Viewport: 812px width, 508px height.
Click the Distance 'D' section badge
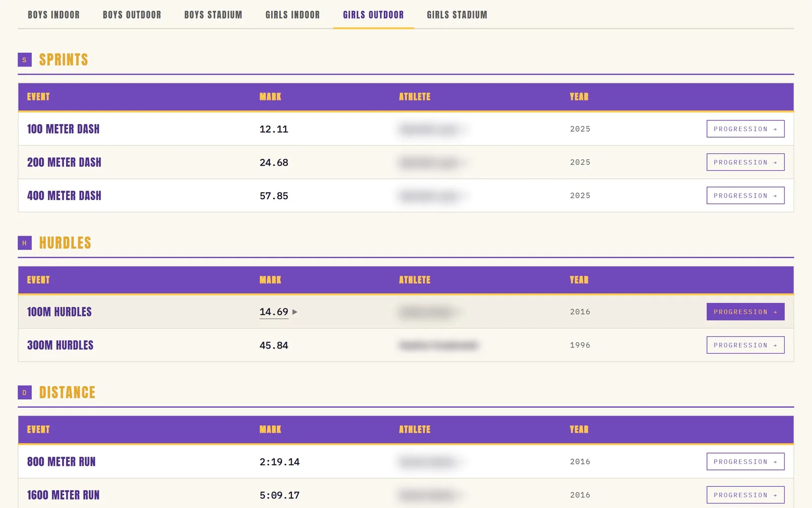coord(24,393)
